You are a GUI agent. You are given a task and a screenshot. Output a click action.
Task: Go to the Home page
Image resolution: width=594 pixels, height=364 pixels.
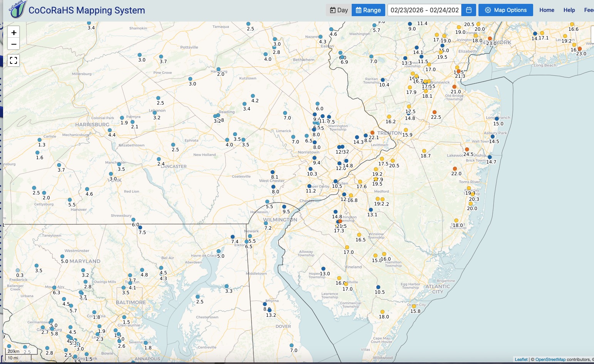click(547, 10)
